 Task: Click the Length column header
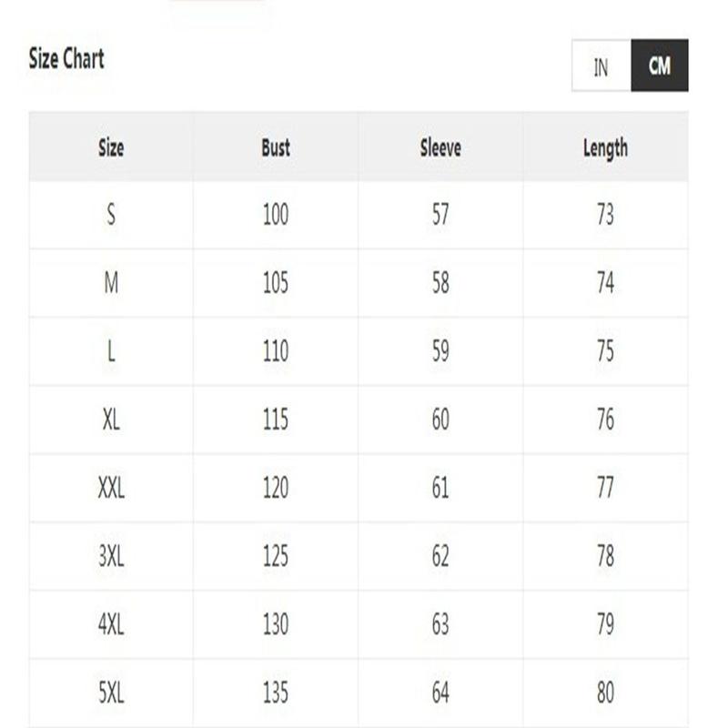[x=605, y=147]
